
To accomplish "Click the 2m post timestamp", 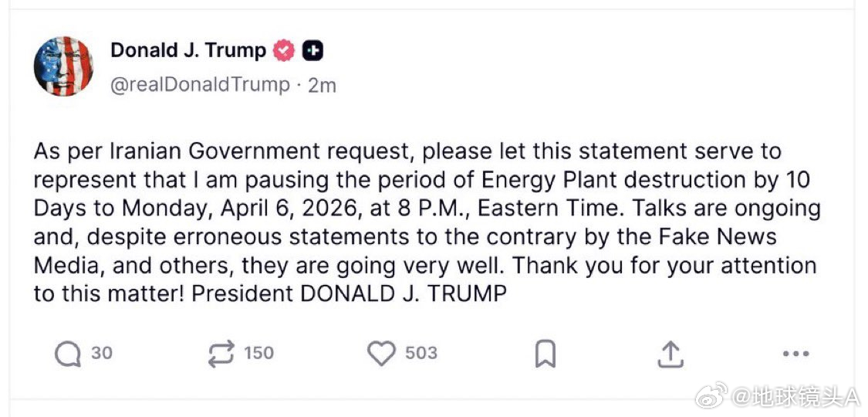I will click(322, 85).
